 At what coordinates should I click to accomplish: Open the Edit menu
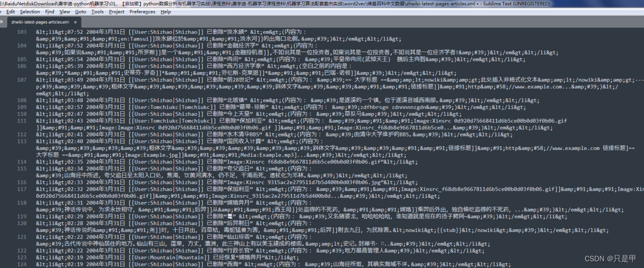pos(10,11)
